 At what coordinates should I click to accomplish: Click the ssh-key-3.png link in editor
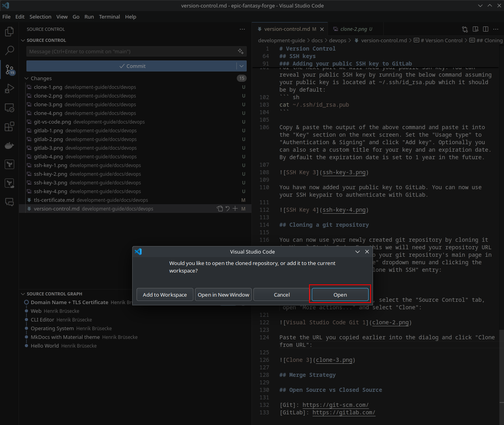(344, 172)
